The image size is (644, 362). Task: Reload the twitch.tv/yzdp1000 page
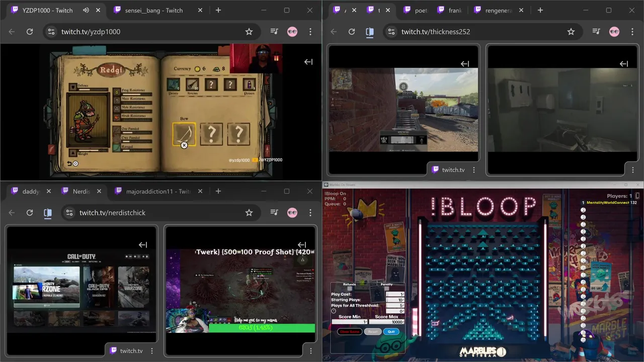click(x=30, y=32)
